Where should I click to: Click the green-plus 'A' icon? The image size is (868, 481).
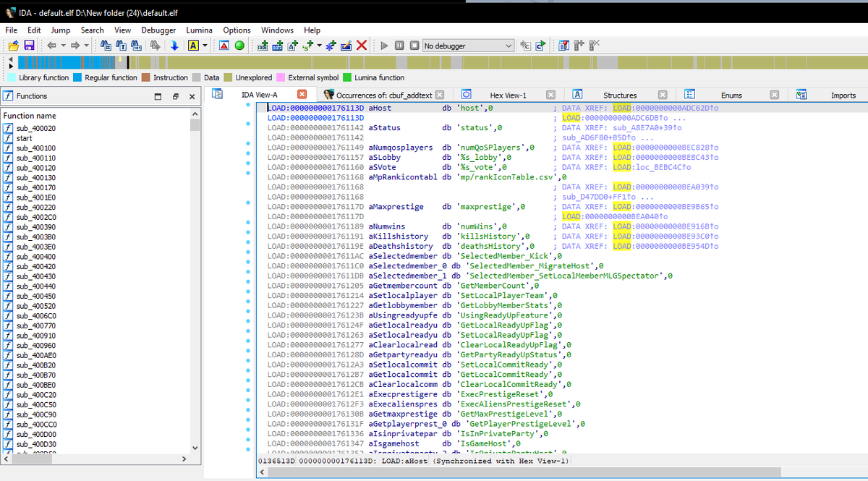[293, 46]
